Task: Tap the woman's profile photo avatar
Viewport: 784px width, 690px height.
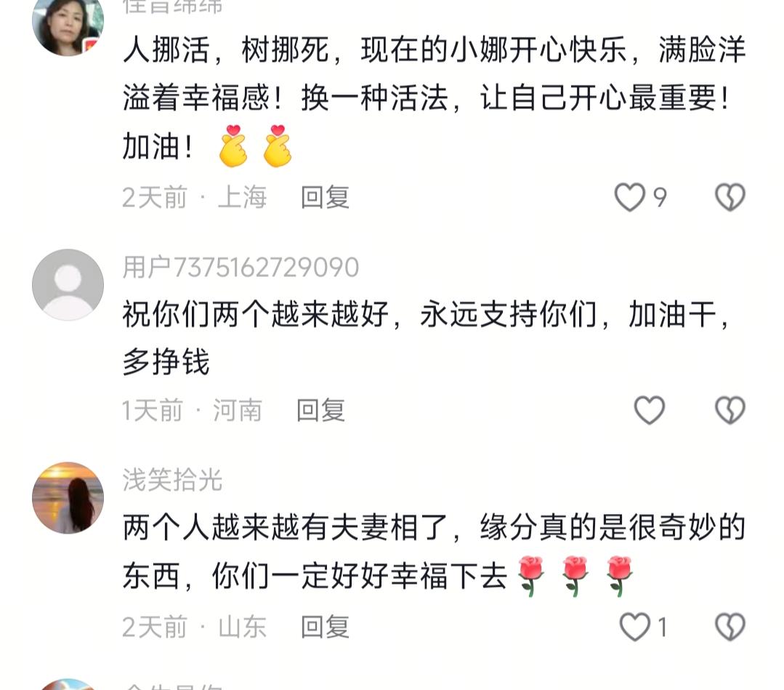Action: [68, 23]
